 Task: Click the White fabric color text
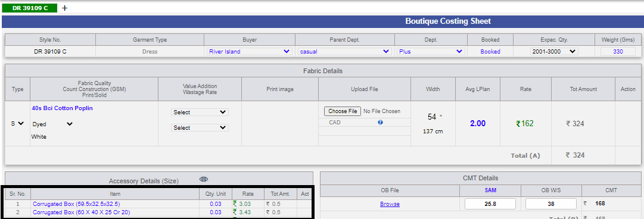point(39,137)
